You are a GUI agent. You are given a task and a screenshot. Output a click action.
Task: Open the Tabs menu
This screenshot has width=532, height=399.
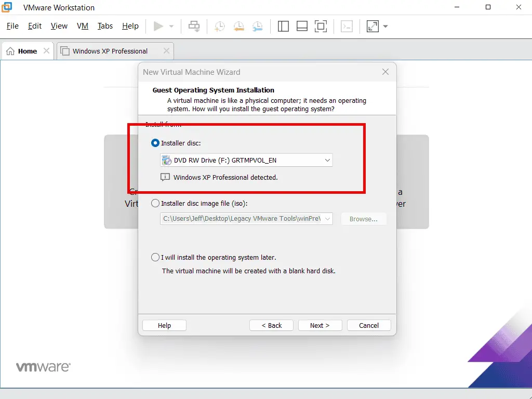point(105,26)
